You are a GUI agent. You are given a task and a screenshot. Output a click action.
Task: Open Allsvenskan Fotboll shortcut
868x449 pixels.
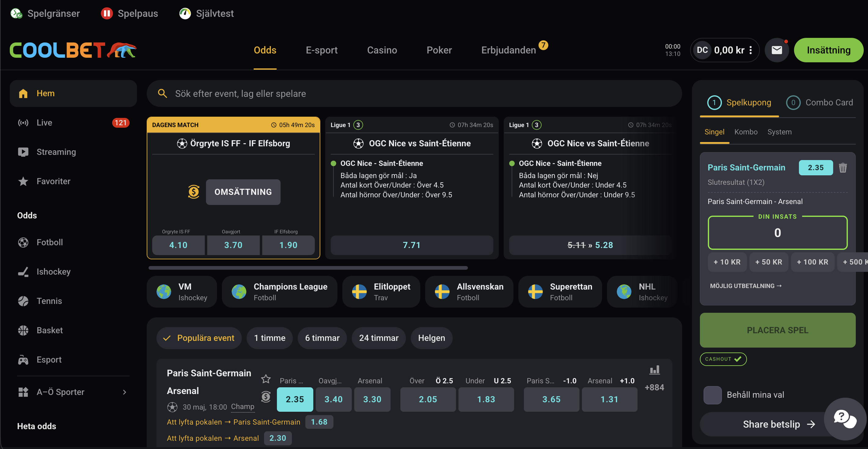click(469, 292)
